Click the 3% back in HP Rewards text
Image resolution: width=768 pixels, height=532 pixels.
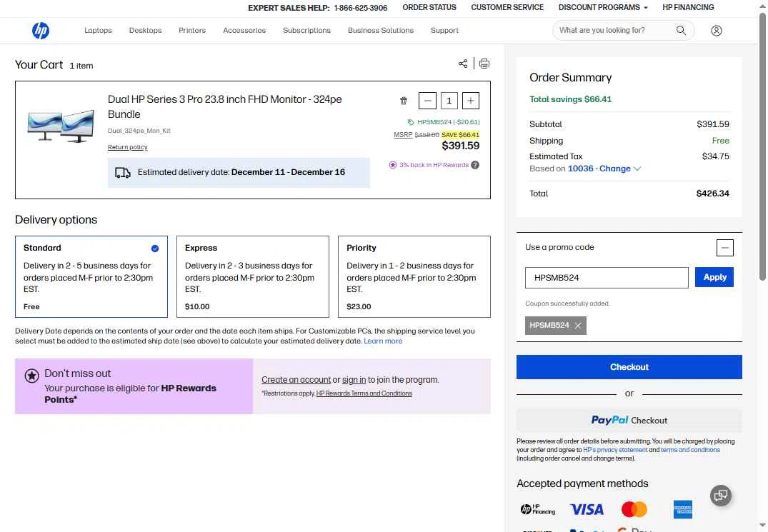pyautogui.click(x=434, y=165)
